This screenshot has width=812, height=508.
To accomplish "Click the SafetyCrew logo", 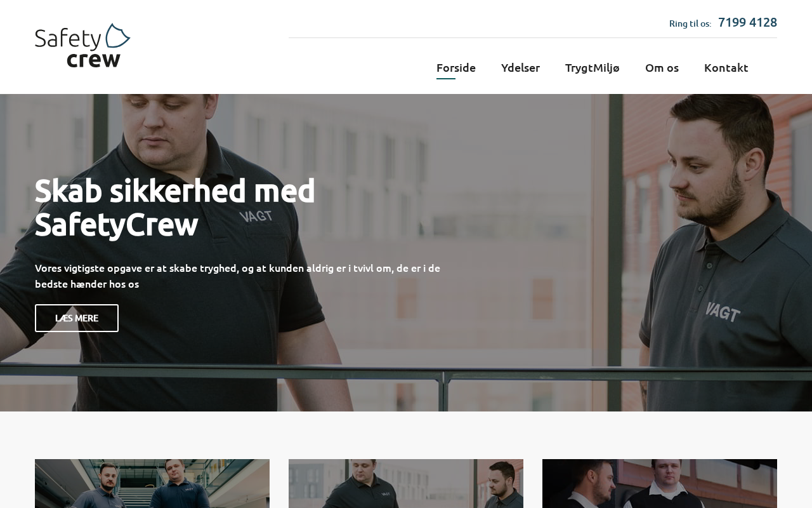I will 82,46.
